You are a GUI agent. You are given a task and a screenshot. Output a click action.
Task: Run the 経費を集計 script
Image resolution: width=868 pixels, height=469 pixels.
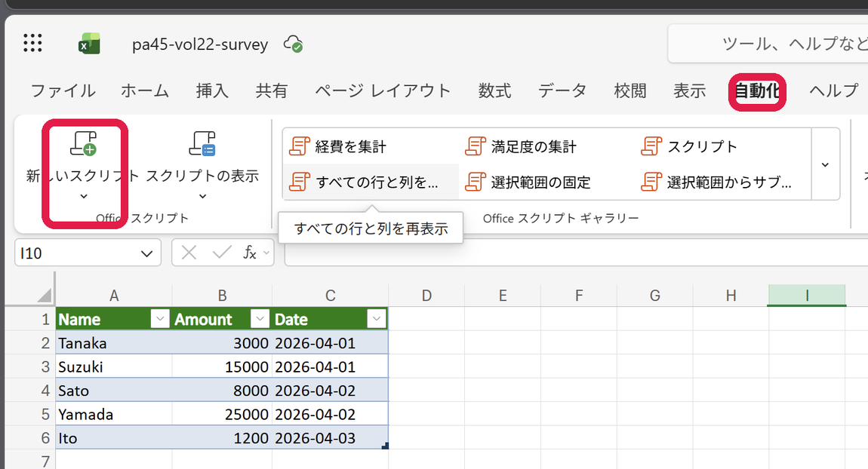[x=337, y=146]
